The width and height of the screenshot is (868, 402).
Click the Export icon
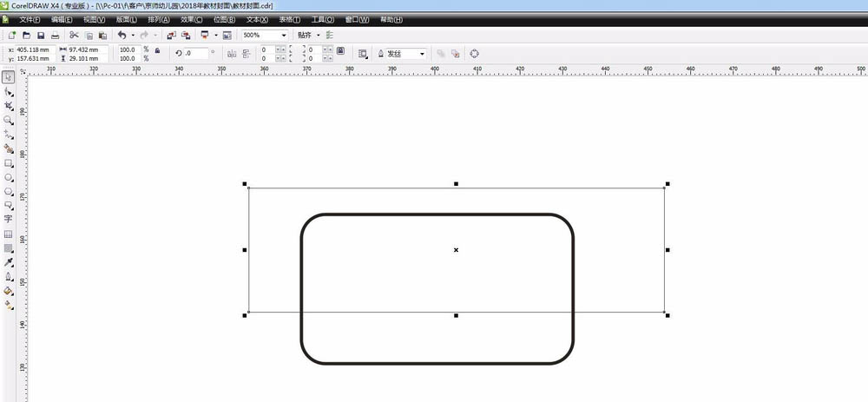186,35
